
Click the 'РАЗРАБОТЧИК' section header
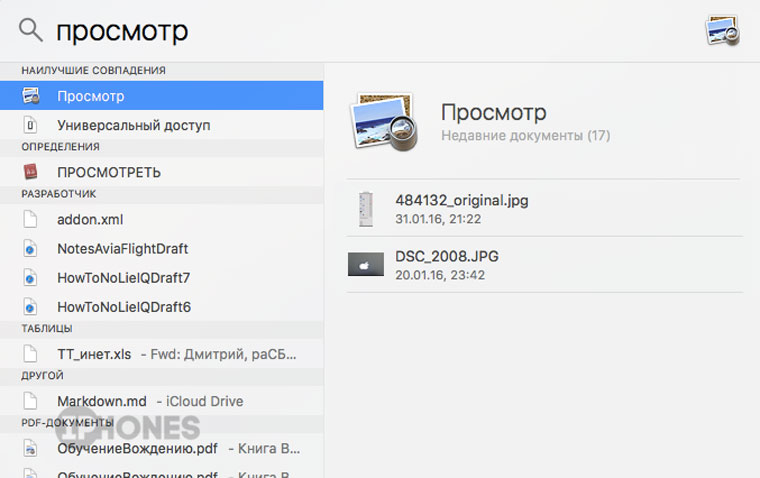(x=59, y=194)
